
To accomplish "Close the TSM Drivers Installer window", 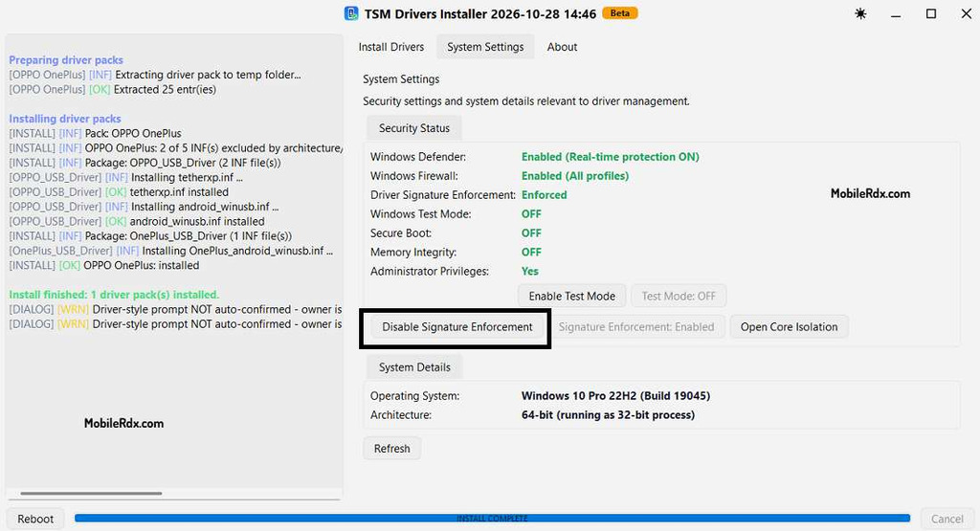I will [966, 13].
